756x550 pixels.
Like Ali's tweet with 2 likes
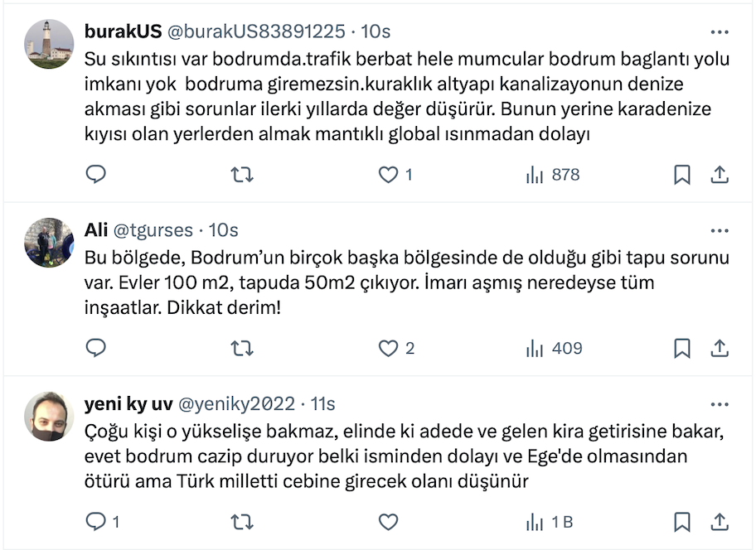(388, 349)
